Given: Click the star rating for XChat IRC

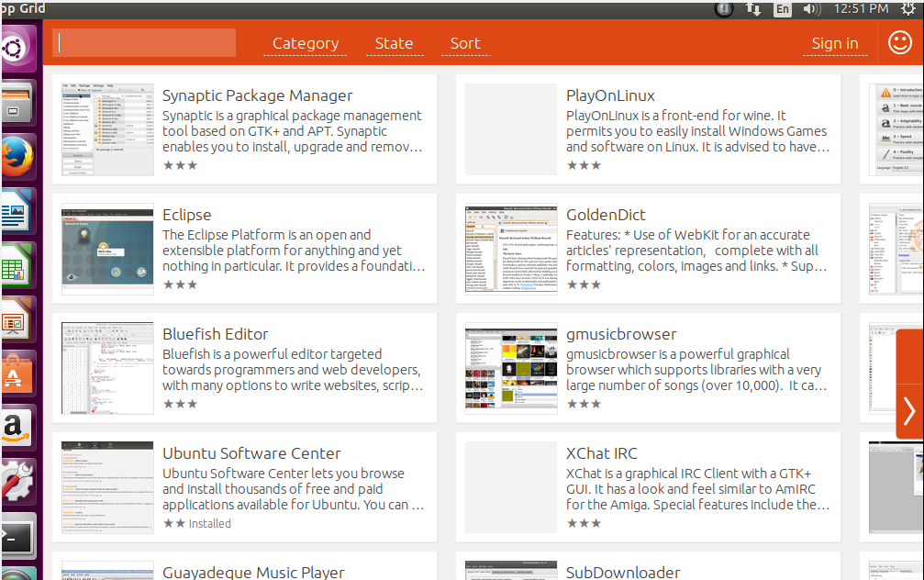Looking at the screenshot, I should [584, 523].
